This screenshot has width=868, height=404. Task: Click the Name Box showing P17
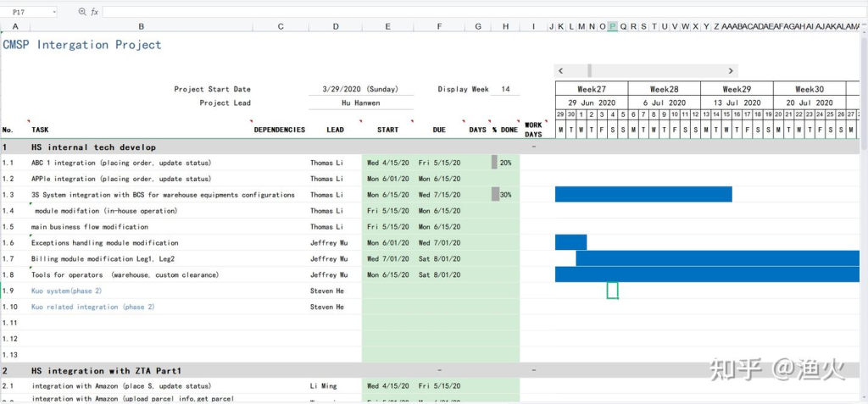click(x=24, y=12)
